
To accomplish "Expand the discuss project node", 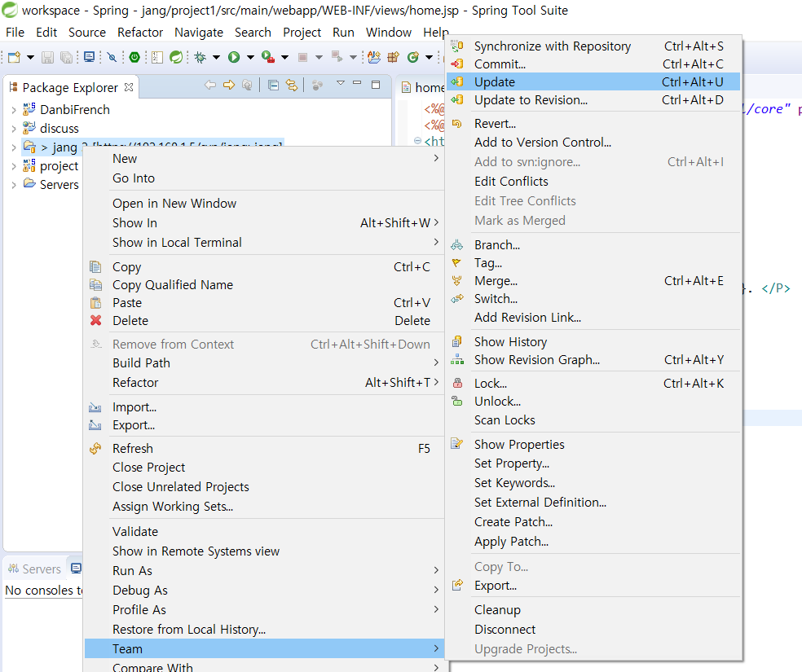I will (14, 129).
